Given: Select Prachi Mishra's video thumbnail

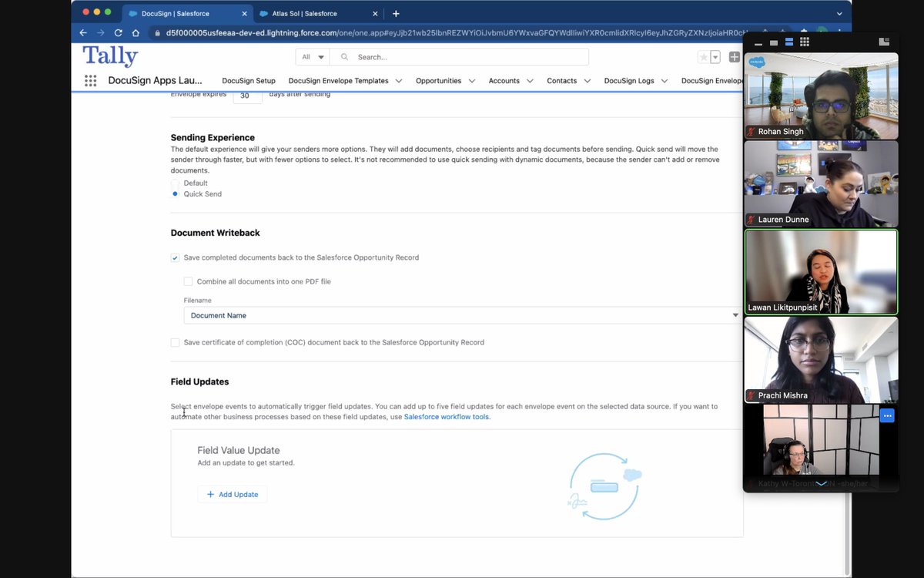Looking at the screenshot, I should tap(821, 360).
